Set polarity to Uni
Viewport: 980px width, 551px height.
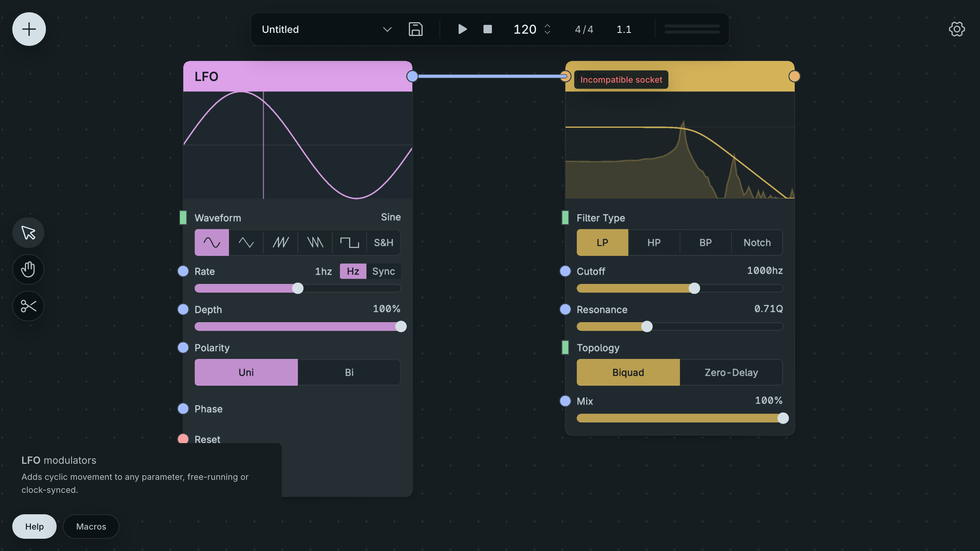point(246,372)
